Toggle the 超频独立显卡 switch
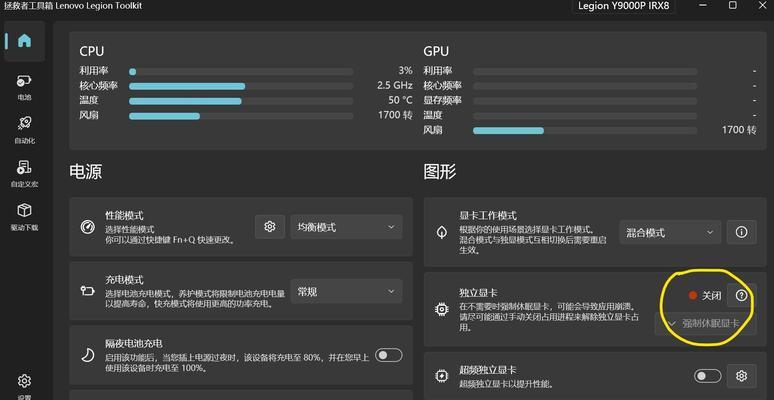The height and width of the screenshot is (400, 774). coord(707,376)
